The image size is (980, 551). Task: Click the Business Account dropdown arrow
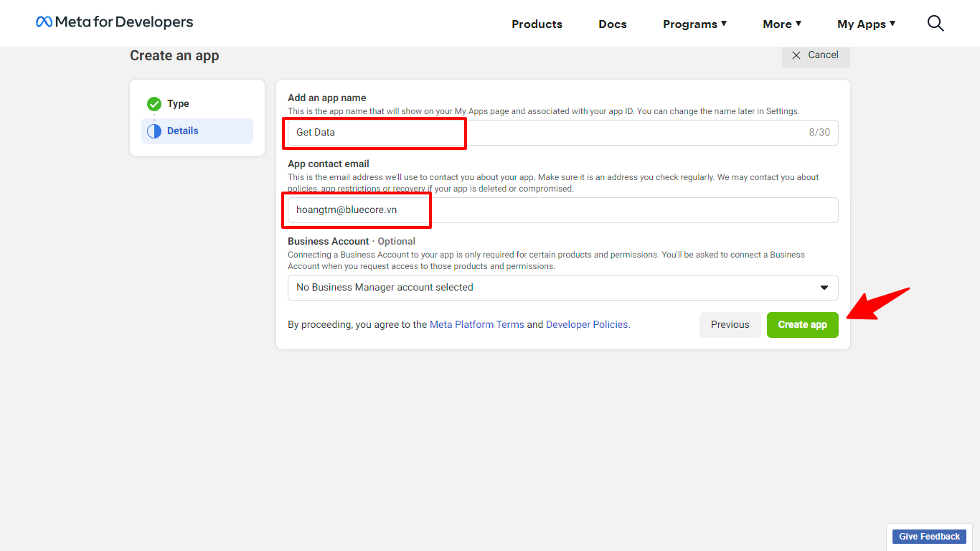tap(824, 288)
